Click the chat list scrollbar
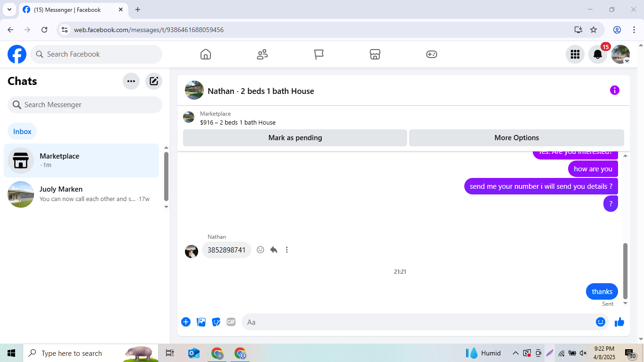 (x=166, y=176)
